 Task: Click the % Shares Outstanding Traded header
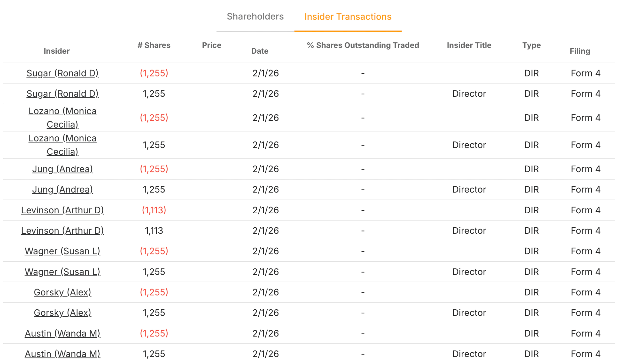pos(363,45)
